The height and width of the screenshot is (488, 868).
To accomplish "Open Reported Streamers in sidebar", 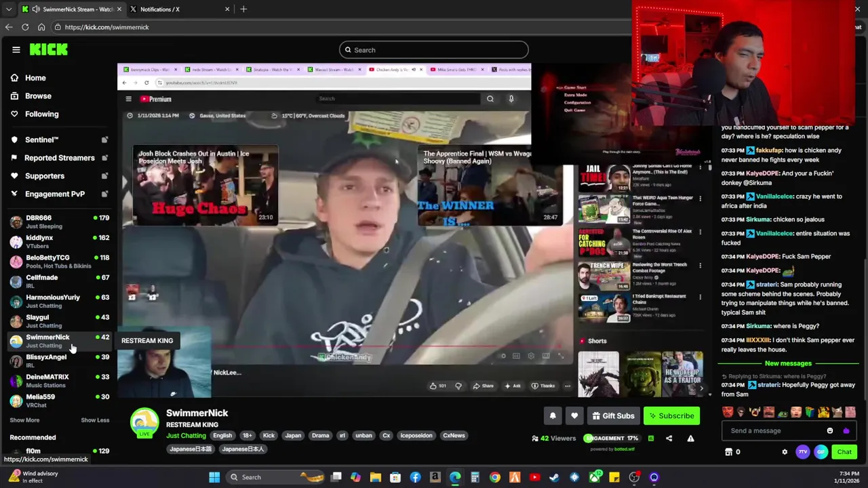I will (x=59, y=158).
